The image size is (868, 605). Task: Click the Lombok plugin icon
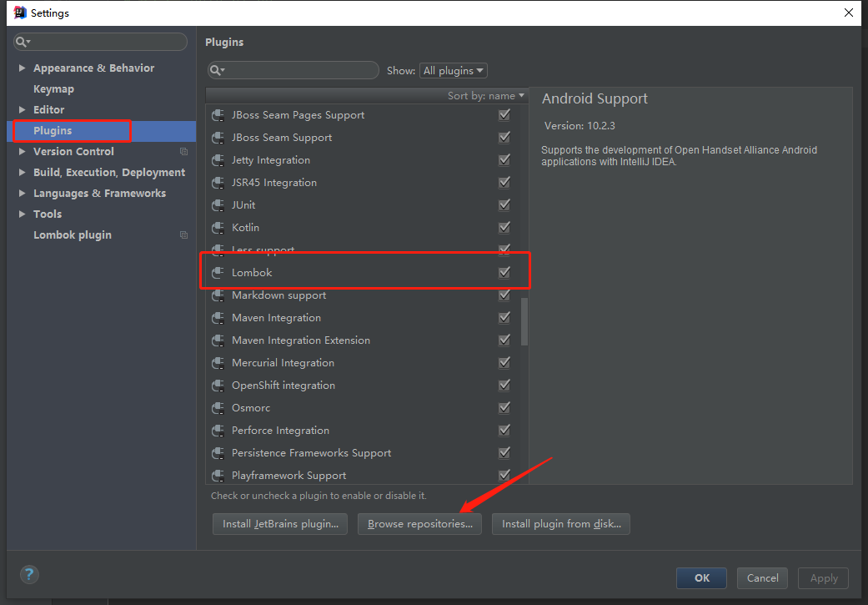pos(218,273)
